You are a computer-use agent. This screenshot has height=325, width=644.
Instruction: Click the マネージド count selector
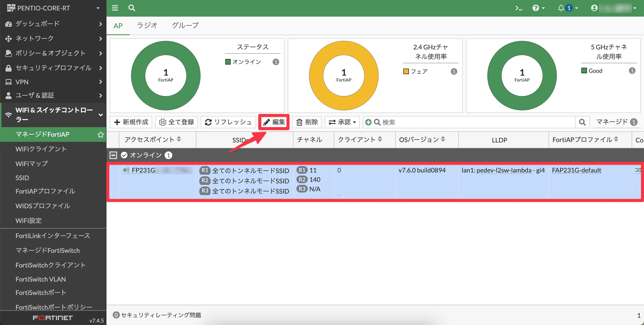coord(617,122)
